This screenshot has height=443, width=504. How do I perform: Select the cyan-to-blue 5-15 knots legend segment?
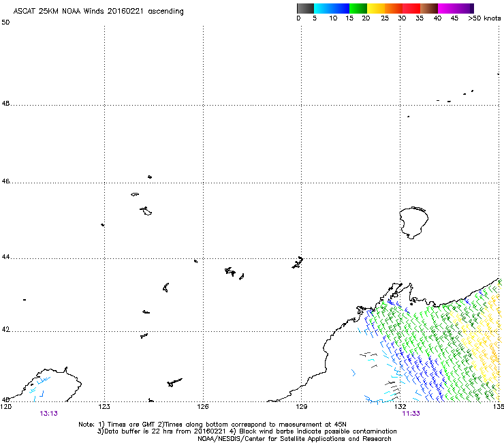pyautogui.click(x=332, y=8)
